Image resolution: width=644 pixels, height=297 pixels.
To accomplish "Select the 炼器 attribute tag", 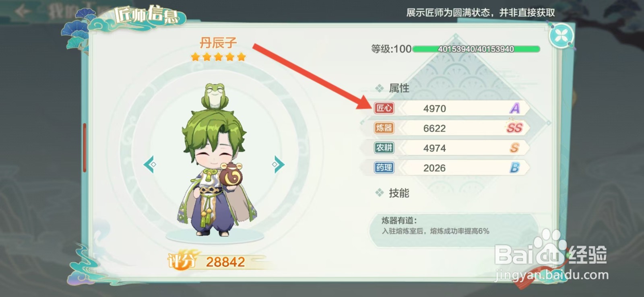I will (384, 128).
